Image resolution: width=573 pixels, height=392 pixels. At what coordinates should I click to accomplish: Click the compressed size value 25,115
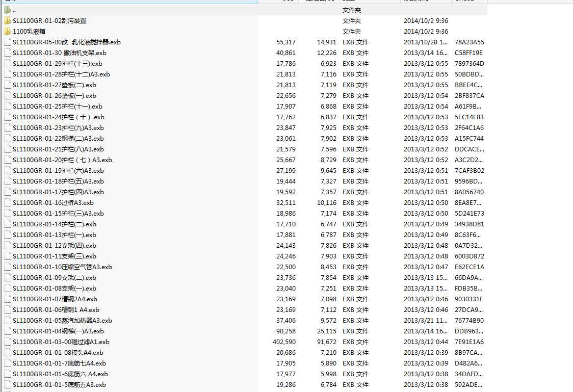pos(327,331)
